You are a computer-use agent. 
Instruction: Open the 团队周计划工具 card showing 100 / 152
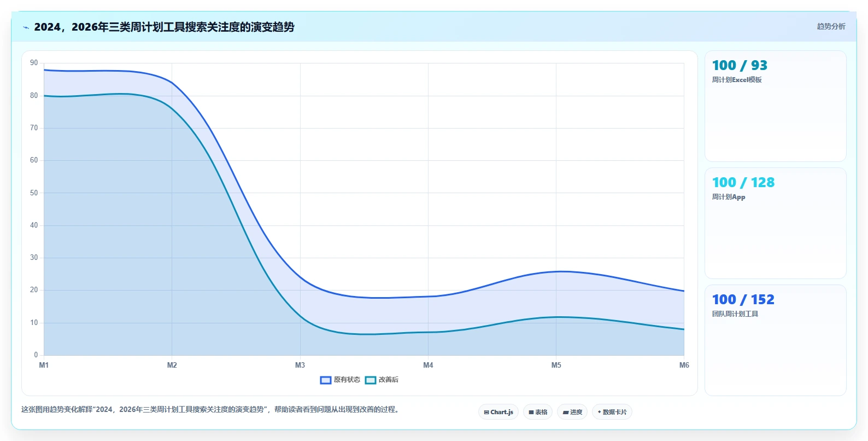pos(775,340)
